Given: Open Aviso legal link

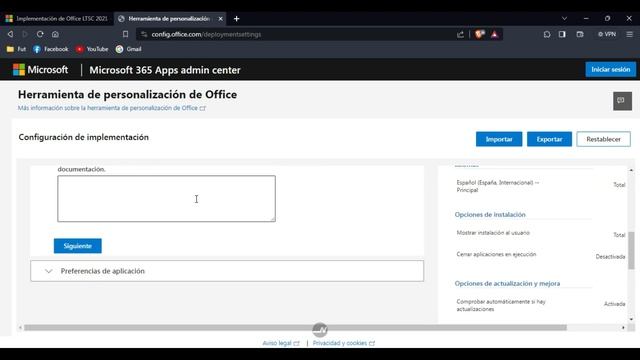Looking at the screenshot, I should (281, 343).
